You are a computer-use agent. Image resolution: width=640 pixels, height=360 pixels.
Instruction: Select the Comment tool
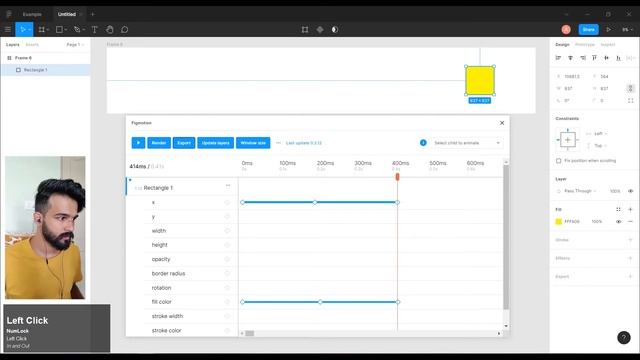(x=124, y=29)
